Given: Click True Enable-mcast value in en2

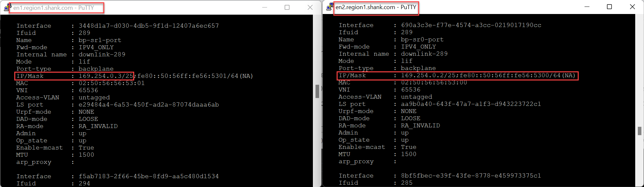Looking at the screenshot, I should tap(409, 147).
